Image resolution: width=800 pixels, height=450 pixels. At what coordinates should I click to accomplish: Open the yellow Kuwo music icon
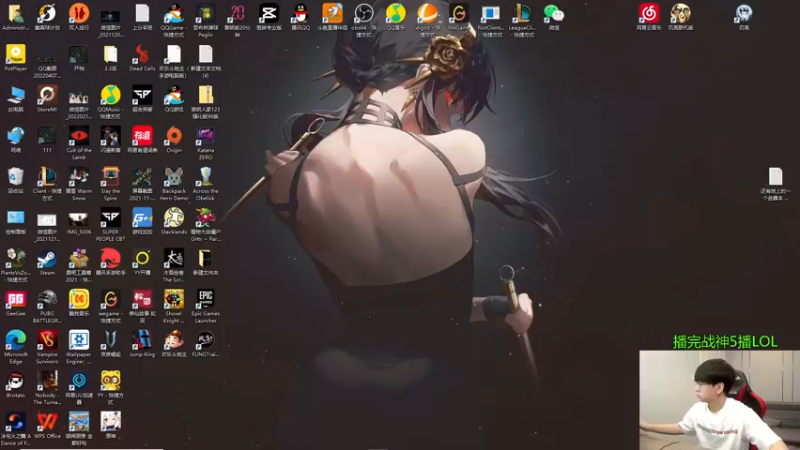(79, 300)
